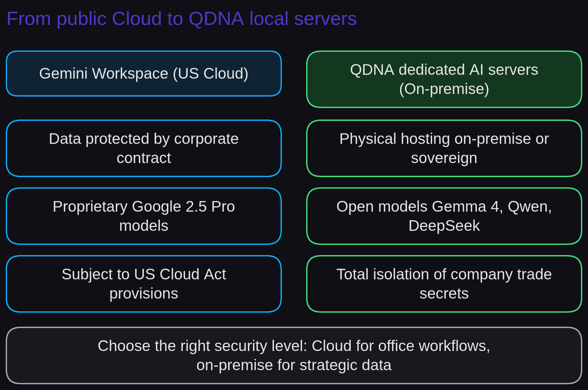Select "Proprietary Google 2.5 Pro models" box

point(144,216)
